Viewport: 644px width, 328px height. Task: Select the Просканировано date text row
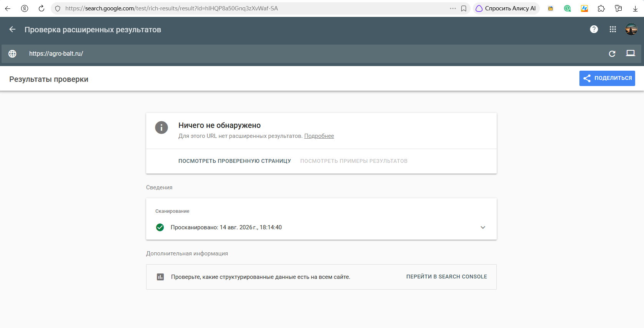[226, 227]
